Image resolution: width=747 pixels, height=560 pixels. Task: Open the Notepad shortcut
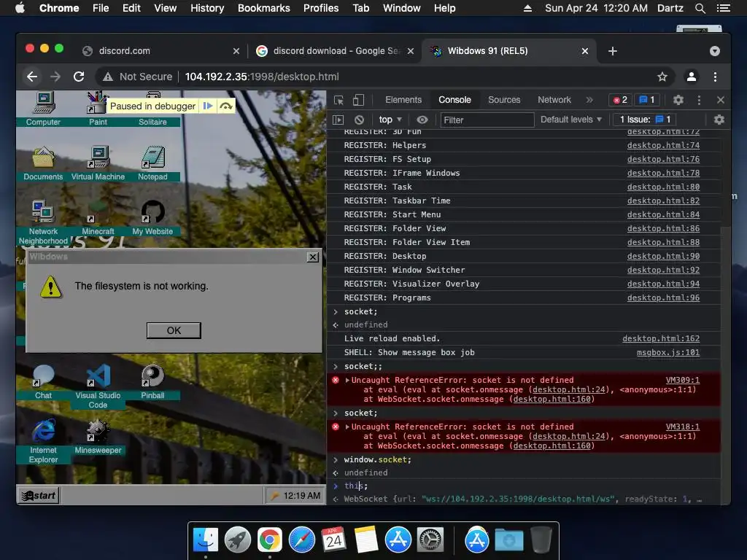pyautogui.click(x=152, y=163)
